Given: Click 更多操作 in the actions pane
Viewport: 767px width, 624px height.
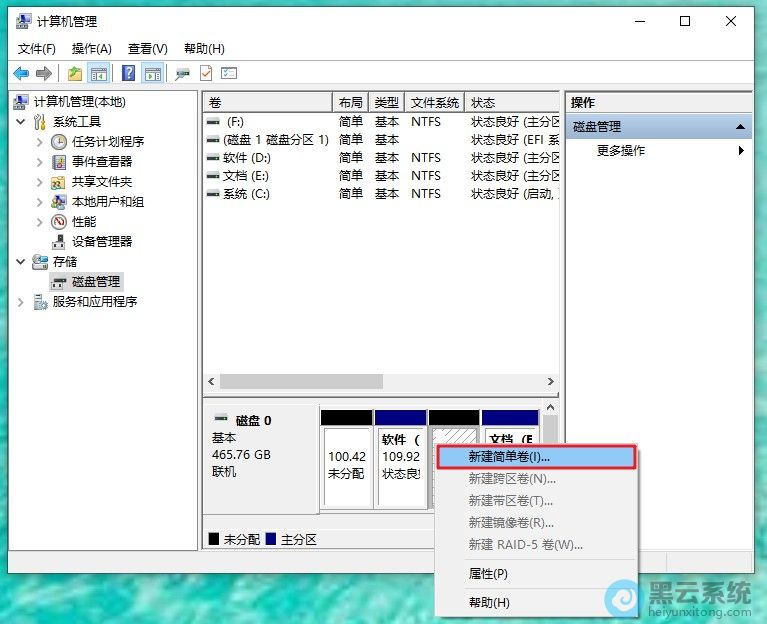Looking at the screenshot, I should [621, 151].
